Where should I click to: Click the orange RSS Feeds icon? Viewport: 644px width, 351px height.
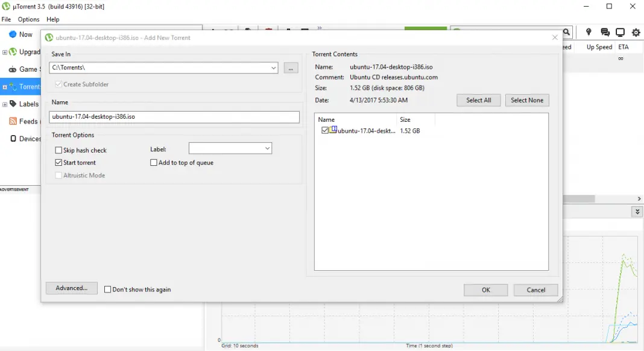click(x=13, y=121)
